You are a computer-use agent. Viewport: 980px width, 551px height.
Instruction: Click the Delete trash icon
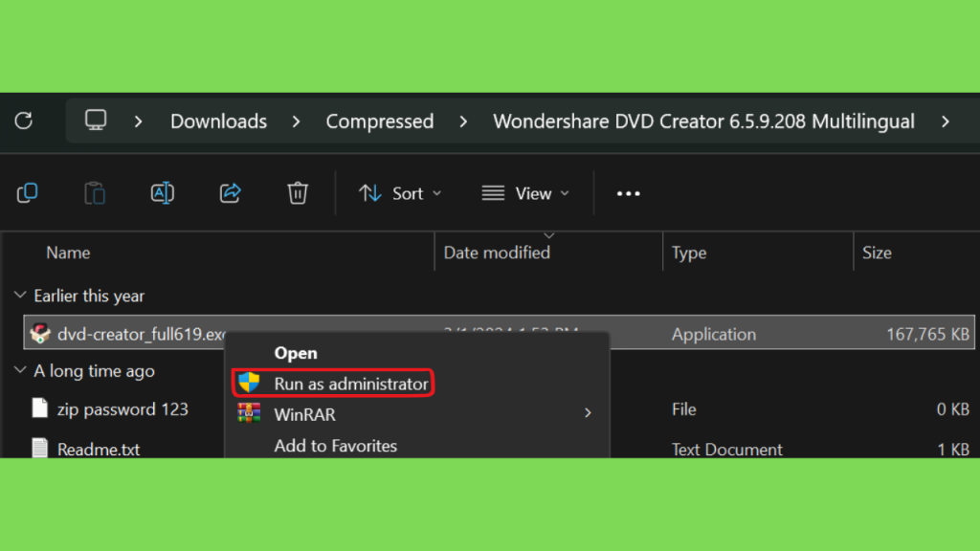(298, 193)
